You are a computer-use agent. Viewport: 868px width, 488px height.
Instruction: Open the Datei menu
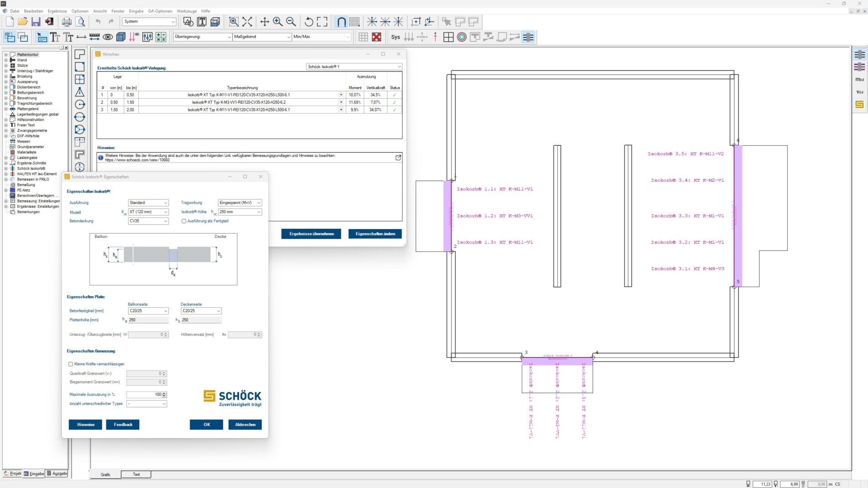coord(15,11)
